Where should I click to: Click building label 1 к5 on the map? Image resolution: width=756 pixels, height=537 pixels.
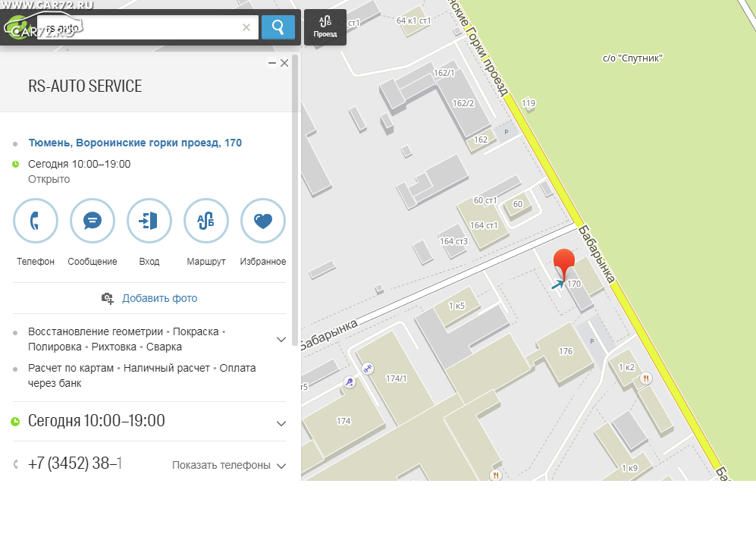pos(456,306)
